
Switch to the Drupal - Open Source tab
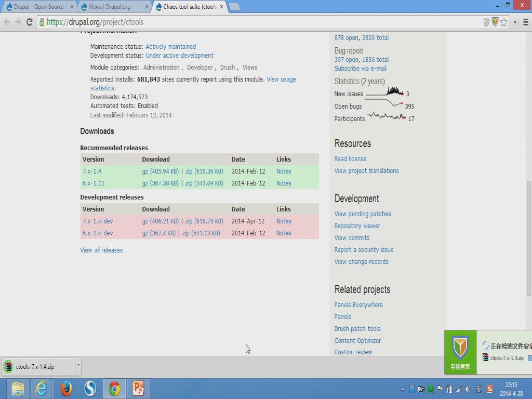[39, 7]
